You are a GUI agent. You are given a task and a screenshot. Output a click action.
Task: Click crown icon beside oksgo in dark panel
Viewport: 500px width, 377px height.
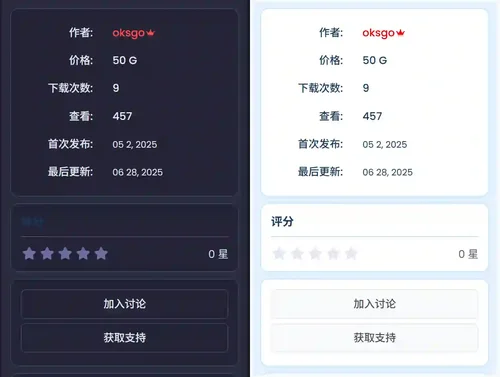pos(151,33)
